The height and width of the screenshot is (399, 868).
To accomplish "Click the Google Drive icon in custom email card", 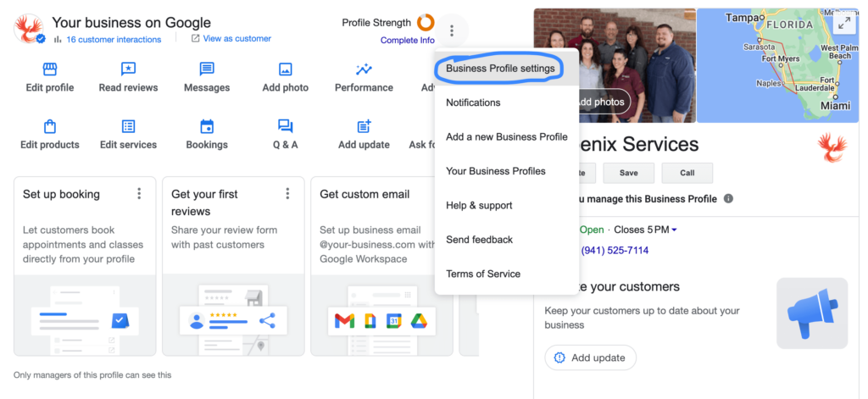I will (x=418, y=320).
